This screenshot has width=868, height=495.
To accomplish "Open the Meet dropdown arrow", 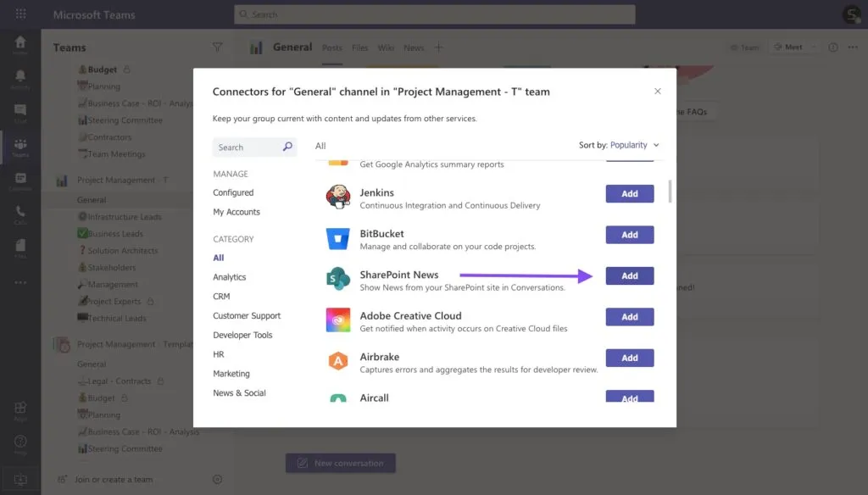I will tap(813, 47).
